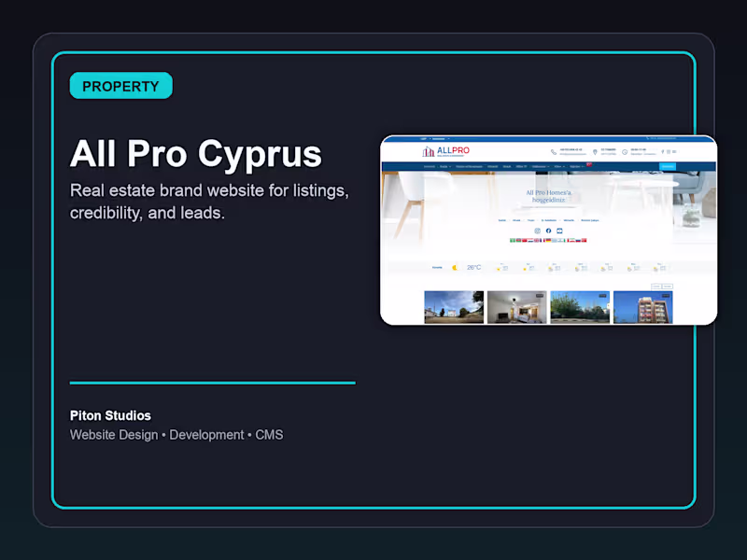Image resolution: width=747 pixels, height=560 pixels.
Task: Open the listing thumbnail showing green trees
Action: pyautogui.click(x=580, y=307)
